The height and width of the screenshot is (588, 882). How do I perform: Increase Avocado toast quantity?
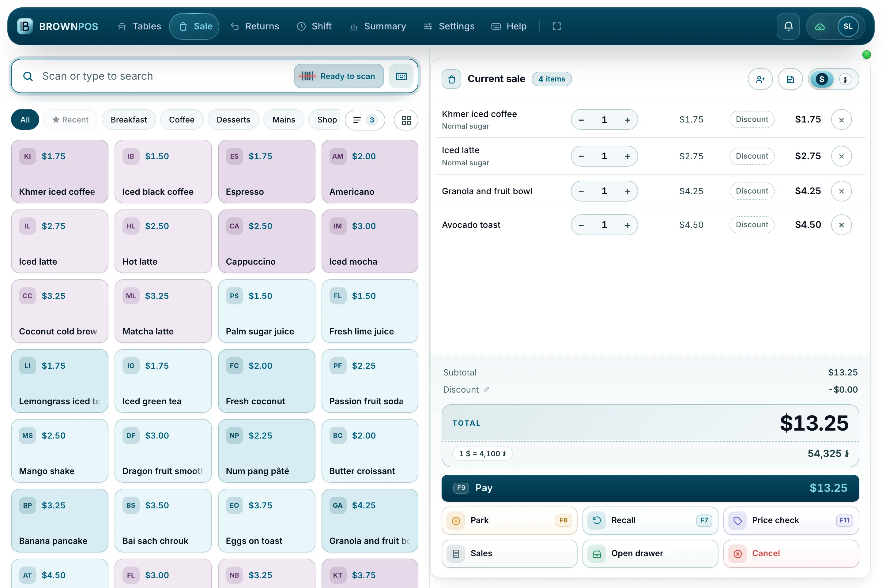point(628,225)
